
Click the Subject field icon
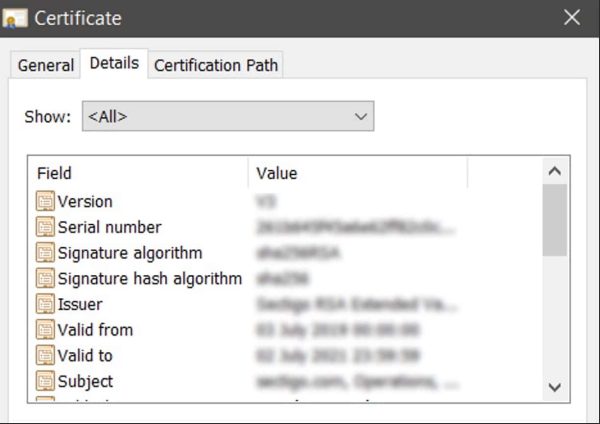pyautogui.click(x=45, y=381)
